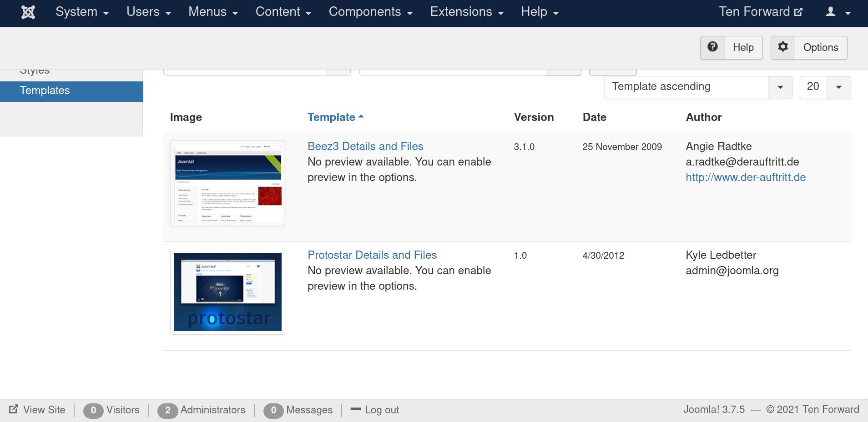Image resolution: width=868 pixels, height=422 pixels.
Task: Click the Log out dash icon
Action: [355, 409]
